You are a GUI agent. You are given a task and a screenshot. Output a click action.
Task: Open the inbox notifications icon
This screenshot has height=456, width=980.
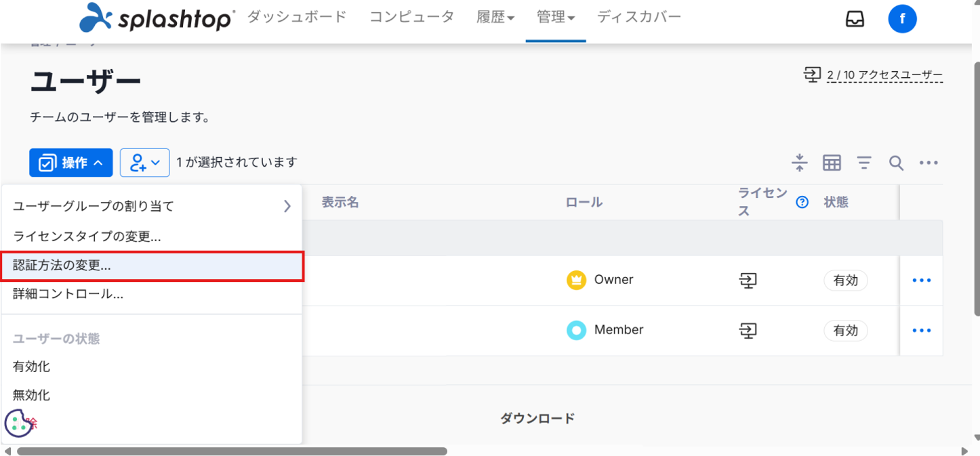pyautogui.click(x=855, y=20)
